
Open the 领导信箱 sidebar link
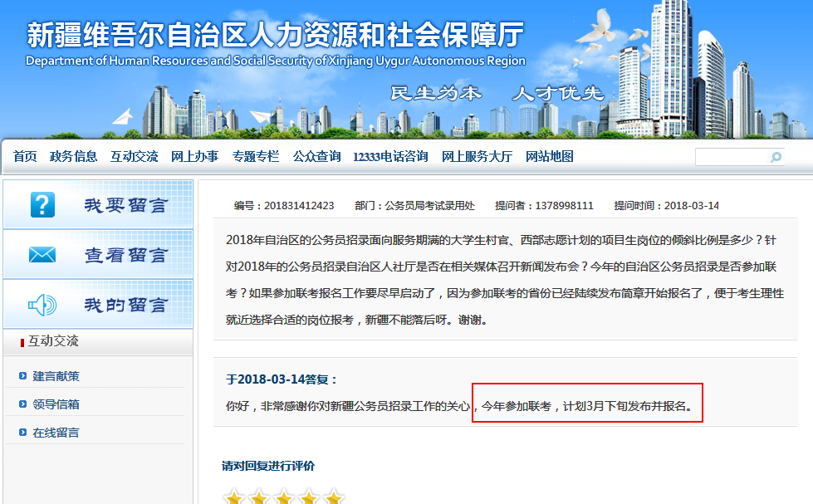(x=56, y=404)
